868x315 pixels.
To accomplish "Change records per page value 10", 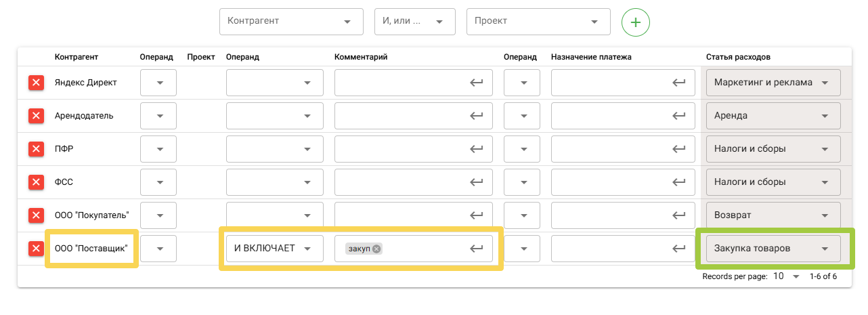I will click(x=786, y=276).
